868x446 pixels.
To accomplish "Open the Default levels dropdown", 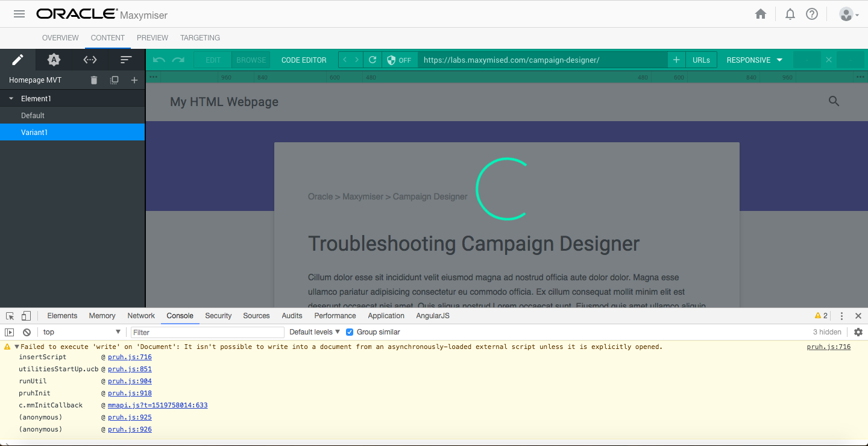I will tap(315, 332).
